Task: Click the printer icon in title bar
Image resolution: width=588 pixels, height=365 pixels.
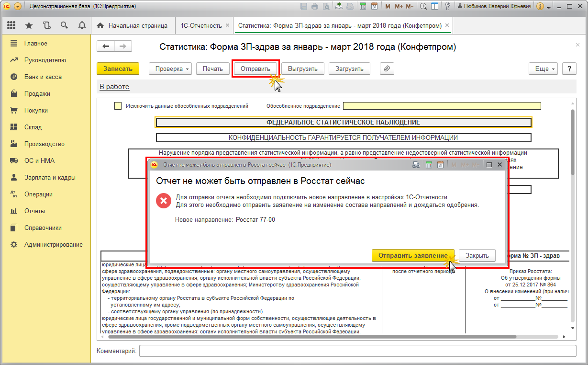Action: click(x=315, y=7)
